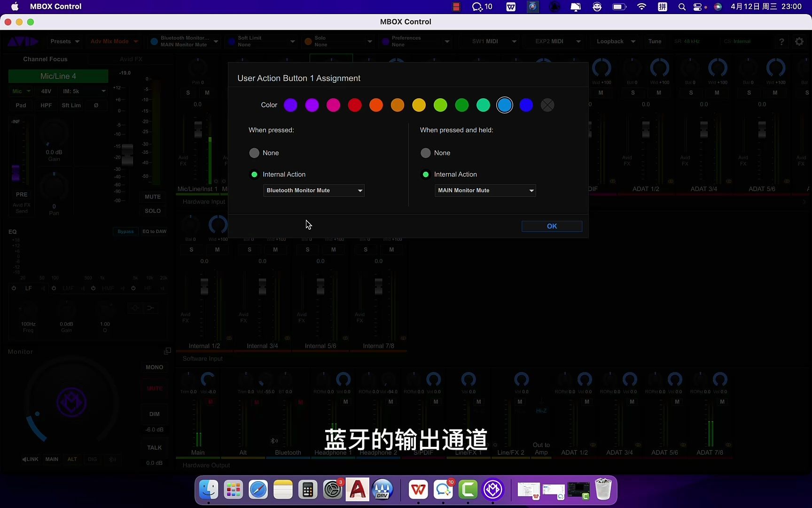This screenshot has width=812, height=508.
Task: Pop out the Monitor panel
Action: [x=167, y=351]
